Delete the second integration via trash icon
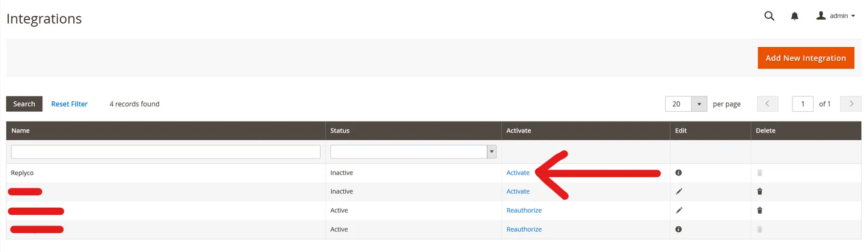868x252 pixels. tap(759, 191)
